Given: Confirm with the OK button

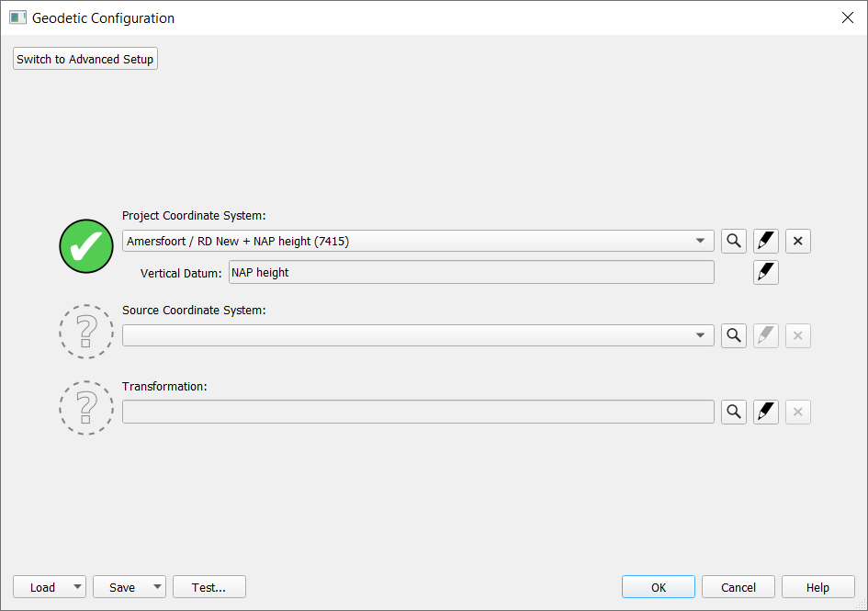Looking at the screenshot, I should point(659,588).
